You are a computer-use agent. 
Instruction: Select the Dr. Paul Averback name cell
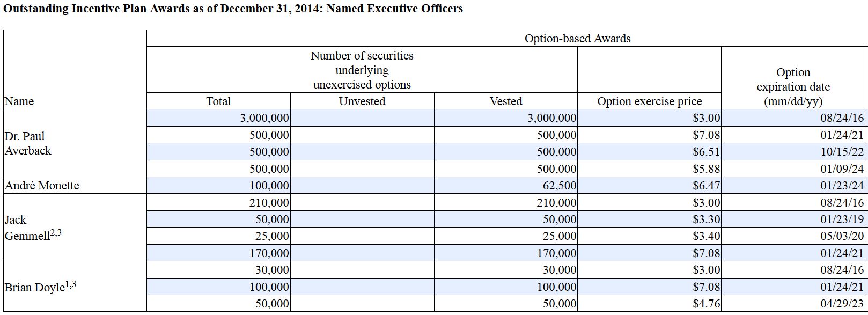[x=28, y=143]
